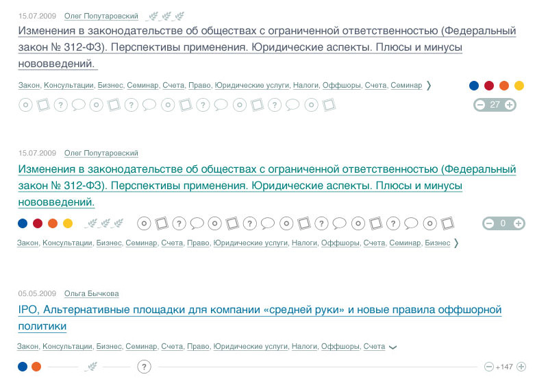Expand the first article's tags with the right chevron

[429, 86]
